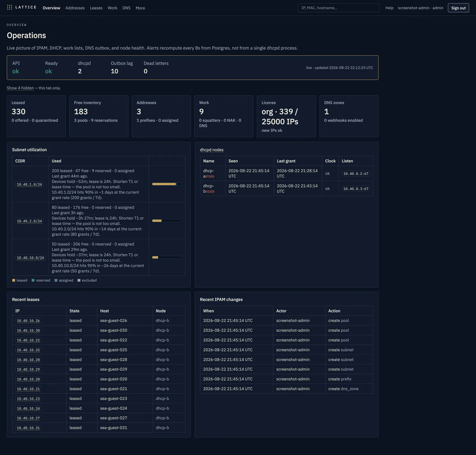This screenshot has width=476, height=455.
Task: Click the Lattice grid logo icon
Action: point(10,7)
